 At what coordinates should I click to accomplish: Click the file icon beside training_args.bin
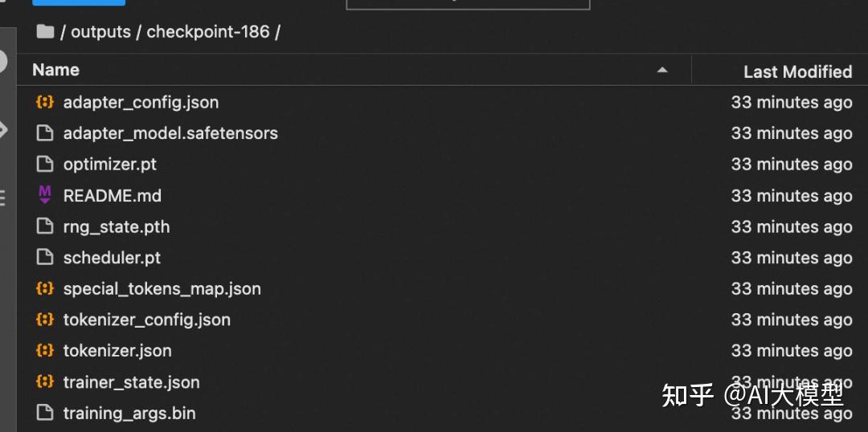point(45,414)
